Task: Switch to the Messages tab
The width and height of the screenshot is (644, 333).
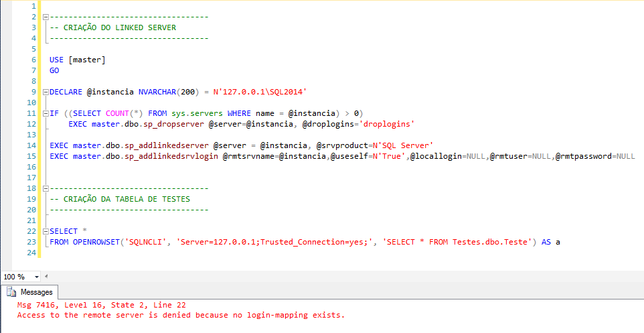Action: pos(29,292)
